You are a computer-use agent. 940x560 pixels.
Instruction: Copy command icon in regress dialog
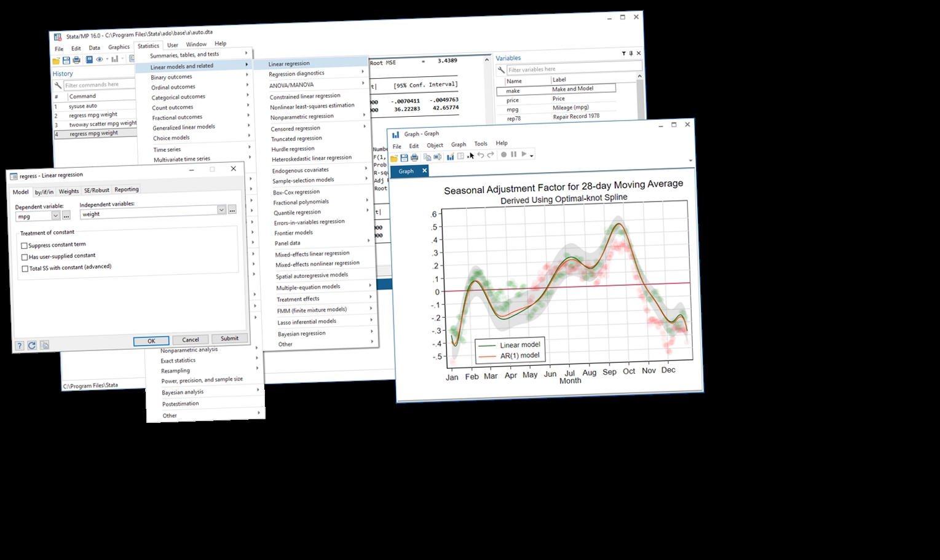pos(45,345)
